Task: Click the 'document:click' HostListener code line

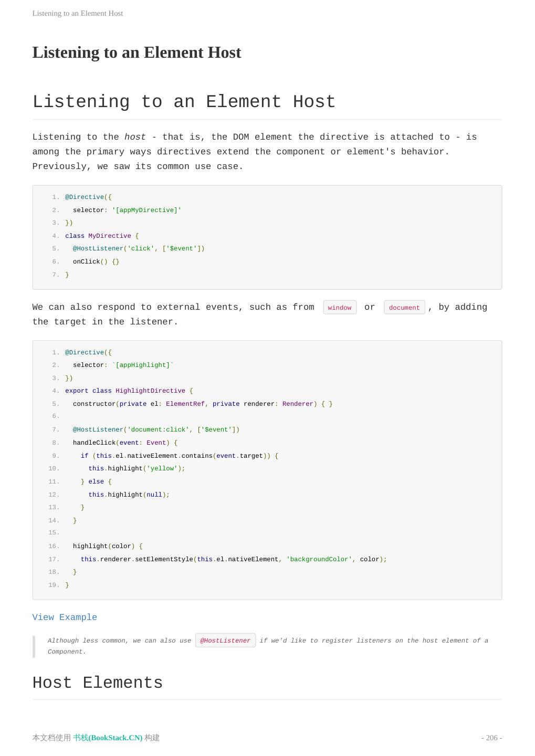Action: [x=156, y=430]
